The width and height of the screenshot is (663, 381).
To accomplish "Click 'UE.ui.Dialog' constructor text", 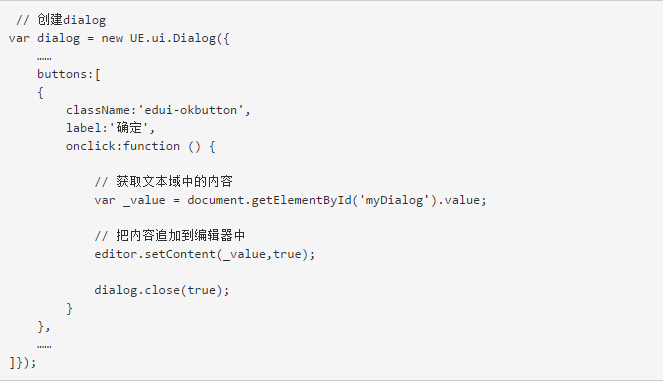I will (x=173, y=38).
